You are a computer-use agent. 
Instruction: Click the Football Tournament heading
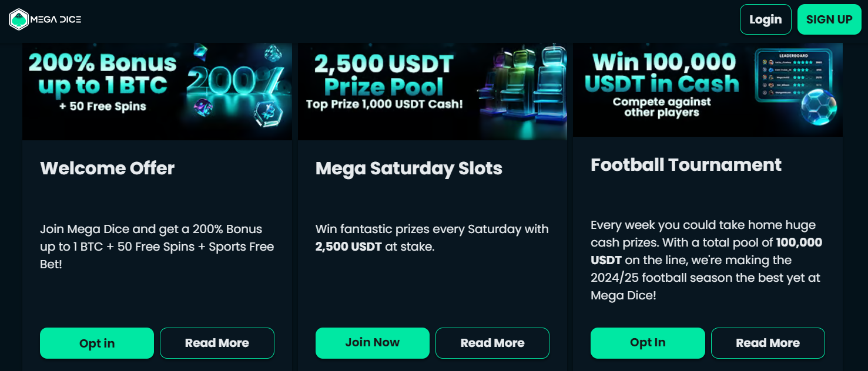click(686, 164)
